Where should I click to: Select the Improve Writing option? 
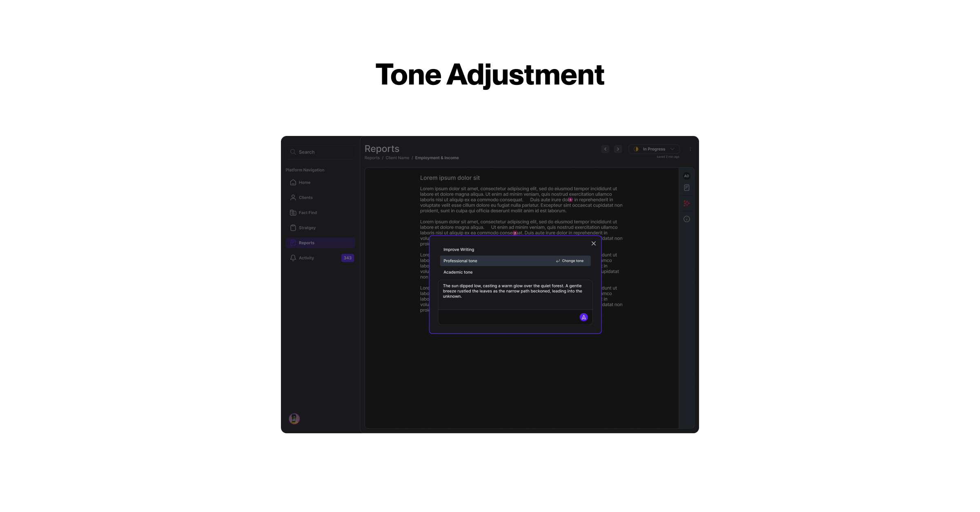point(459,249)
